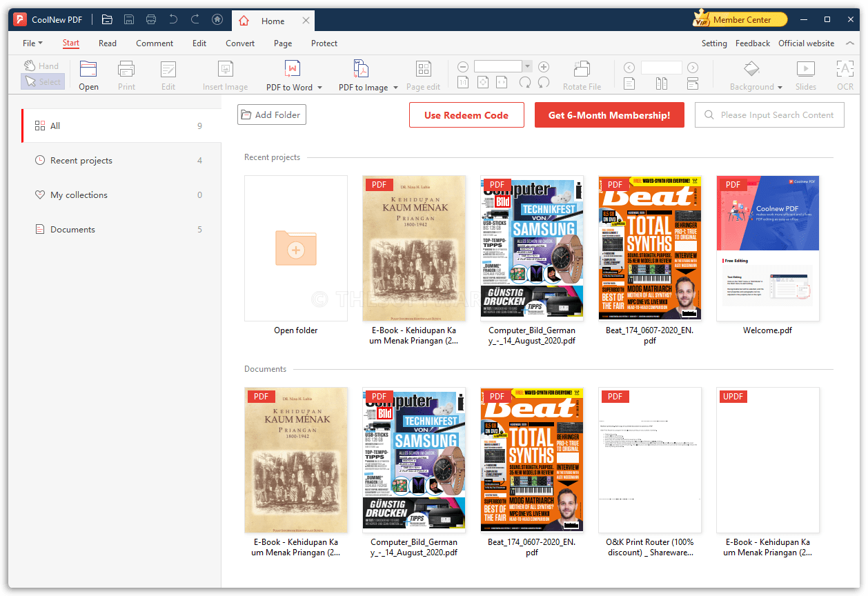
Task: Open the zoom level combo box arrow
Action: click(x=527, y=67)
